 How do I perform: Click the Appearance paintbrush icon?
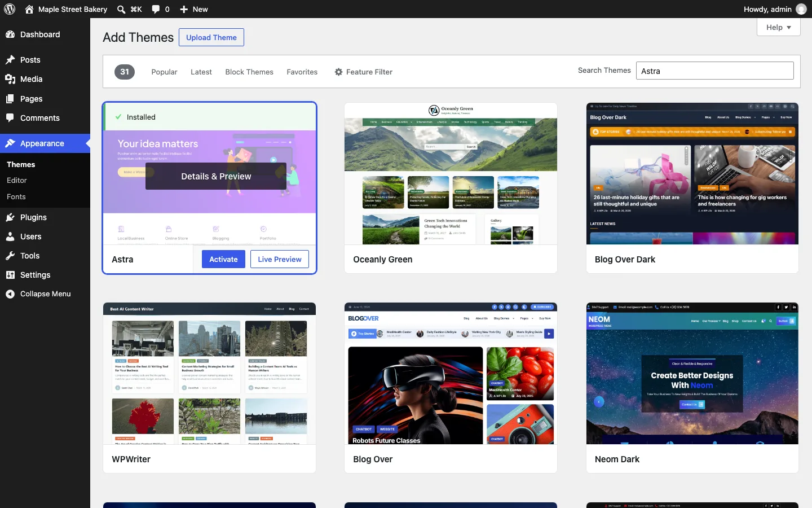(x=10, y=143)
